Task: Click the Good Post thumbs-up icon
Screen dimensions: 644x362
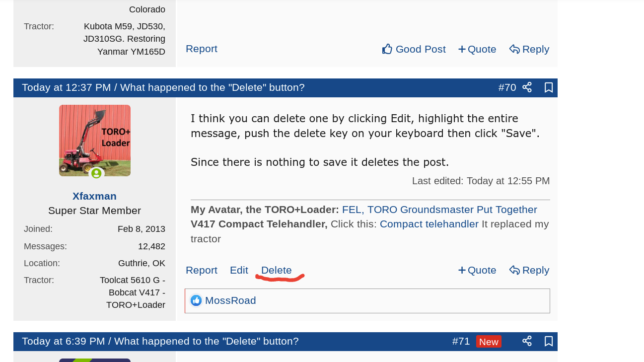Action: (387, 49)
